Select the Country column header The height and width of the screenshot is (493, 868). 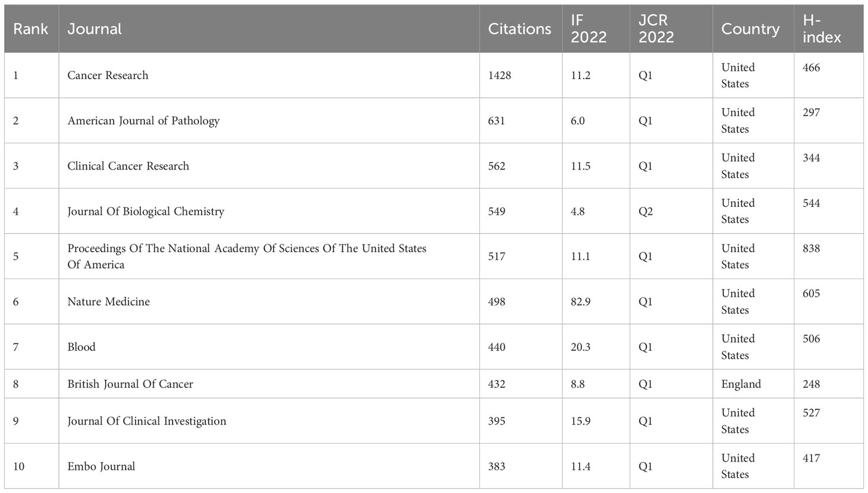[x=750, y=29]
